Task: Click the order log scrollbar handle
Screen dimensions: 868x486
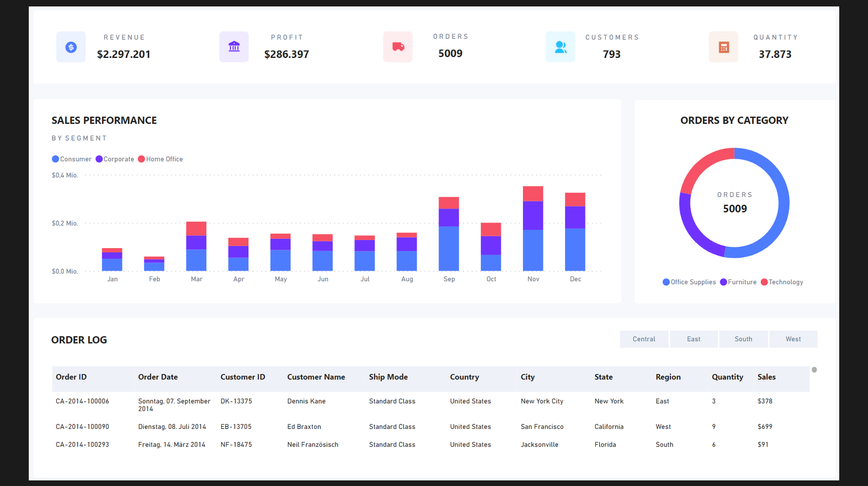Action: tap(814, 370)
